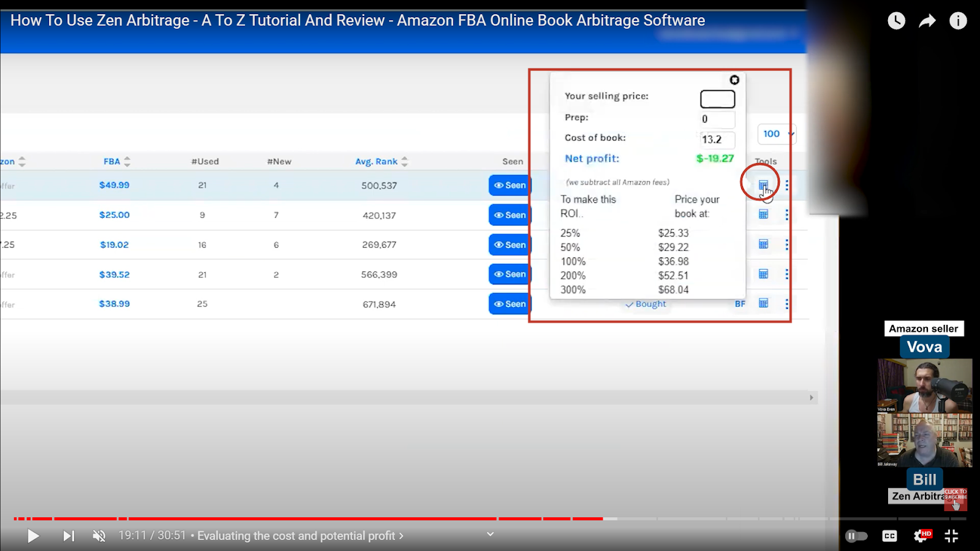Toggle the Bought checkbox
The height and width of the screenshot is (551, 980).
click(646, 304)
